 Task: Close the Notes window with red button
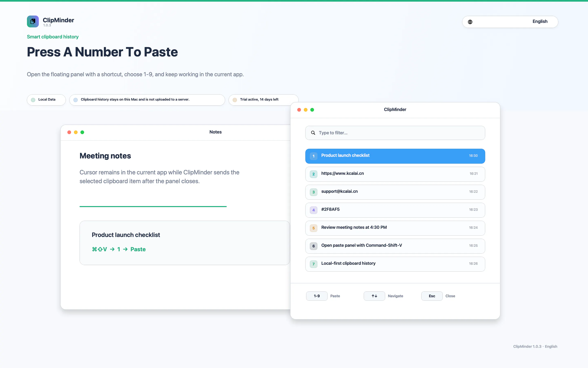coord(69,132)
